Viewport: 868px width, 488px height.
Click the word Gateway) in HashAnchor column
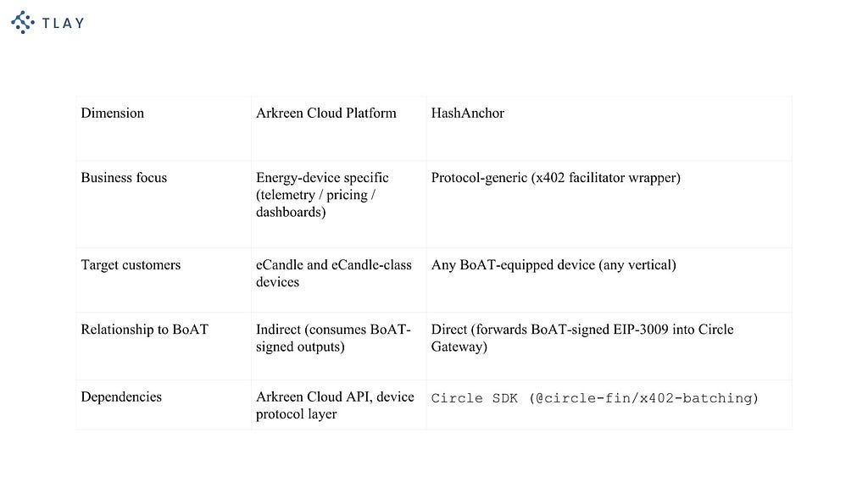(x=459, y=347)
